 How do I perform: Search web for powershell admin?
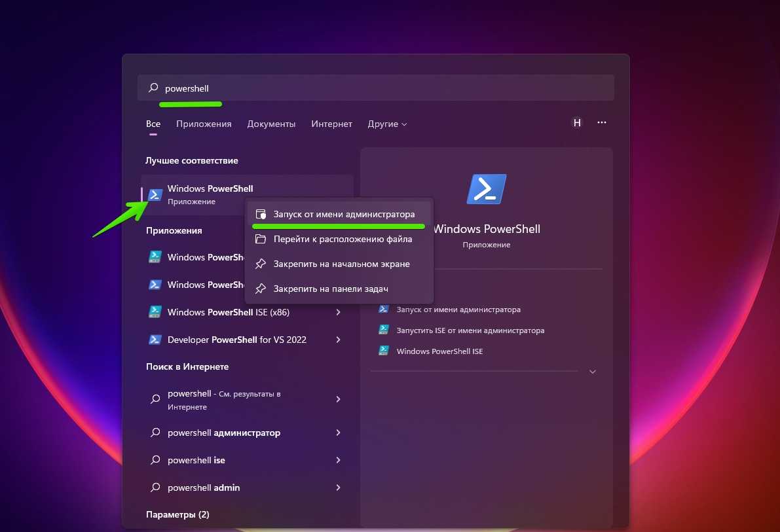point(248,488)
